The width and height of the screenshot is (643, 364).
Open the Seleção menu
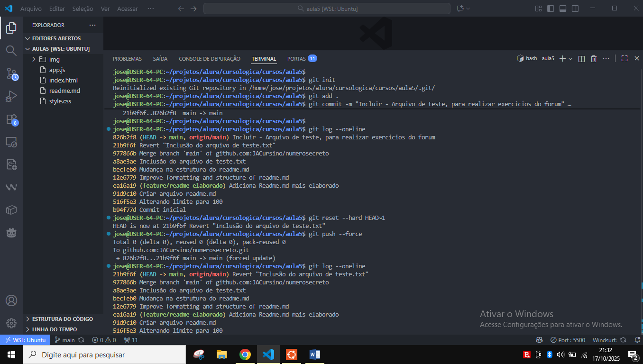83,9
